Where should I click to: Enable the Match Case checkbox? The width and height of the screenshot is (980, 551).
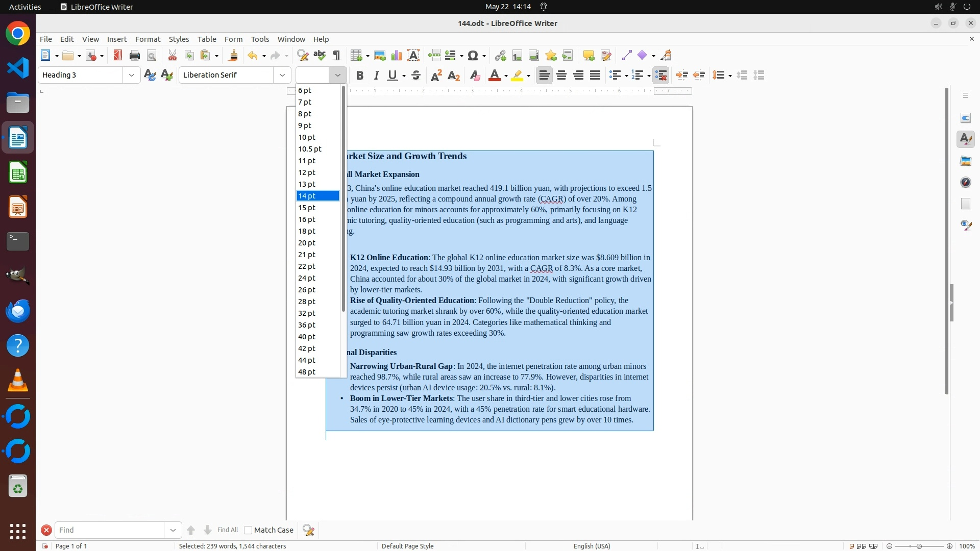point(248,530)
